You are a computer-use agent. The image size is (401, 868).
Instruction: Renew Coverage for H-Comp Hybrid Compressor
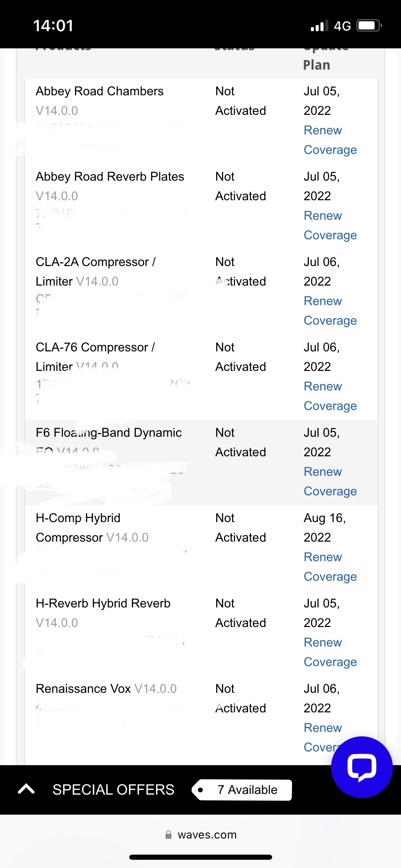tap(330, 567)
